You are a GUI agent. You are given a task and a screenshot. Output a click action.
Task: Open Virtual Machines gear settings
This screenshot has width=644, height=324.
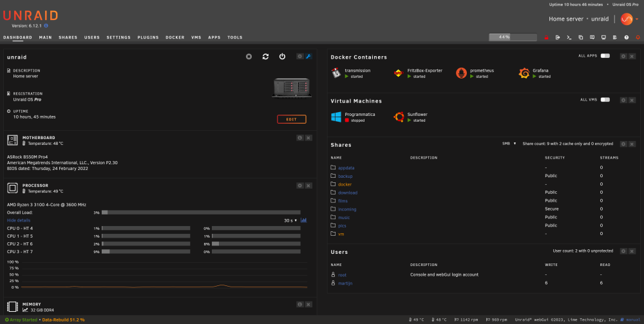623,100
